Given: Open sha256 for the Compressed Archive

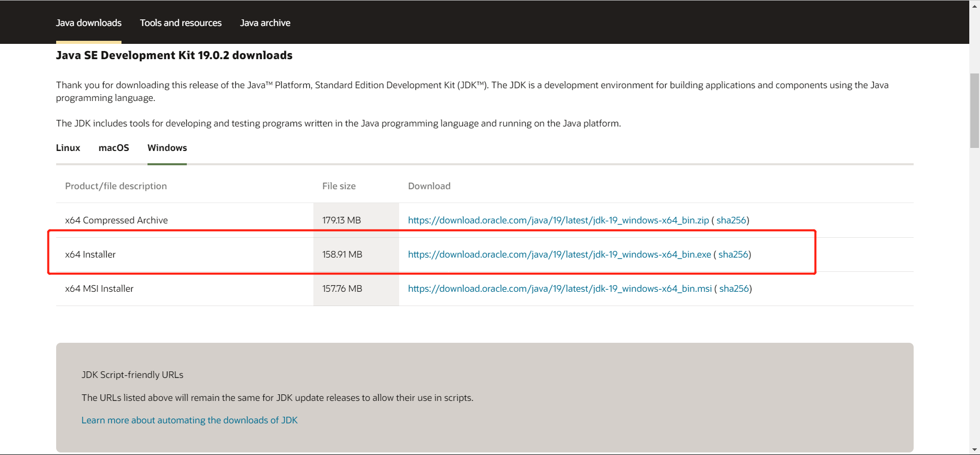Looking at the screenshot, I should click(731, 220).
